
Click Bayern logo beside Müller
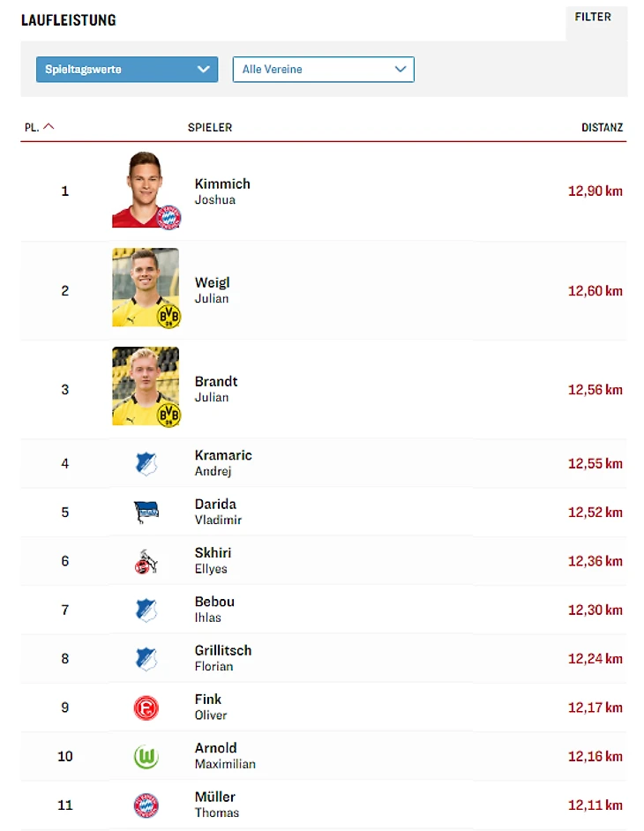click(x=146, y=805)
